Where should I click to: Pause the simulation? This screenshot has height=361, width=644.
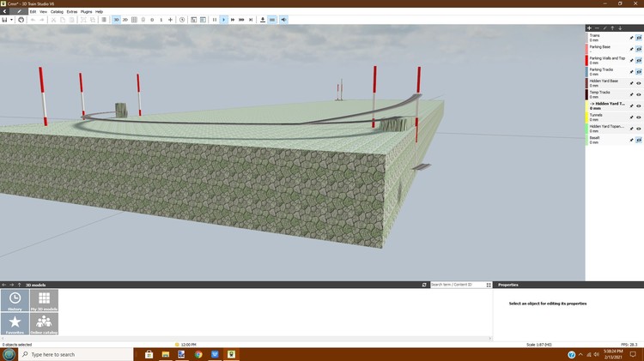(215, 19)
